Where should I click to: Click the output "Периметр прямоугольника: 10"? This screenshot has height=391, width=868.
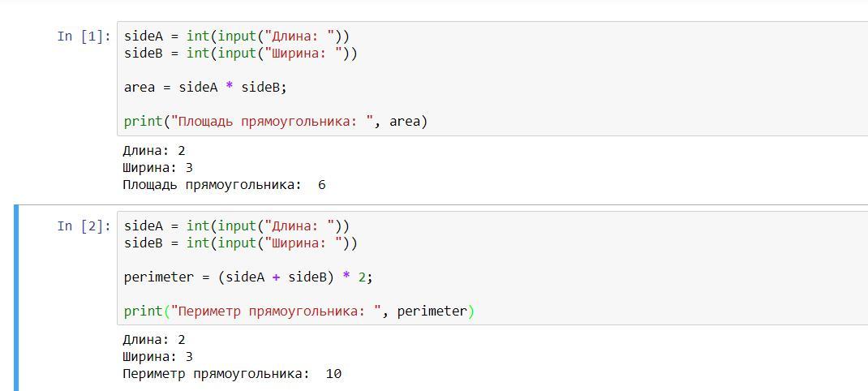click(232, 374)
